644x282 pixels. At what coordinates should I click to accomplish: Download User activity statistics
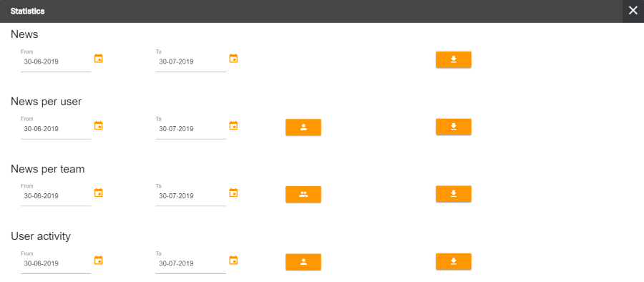point(454,261)
